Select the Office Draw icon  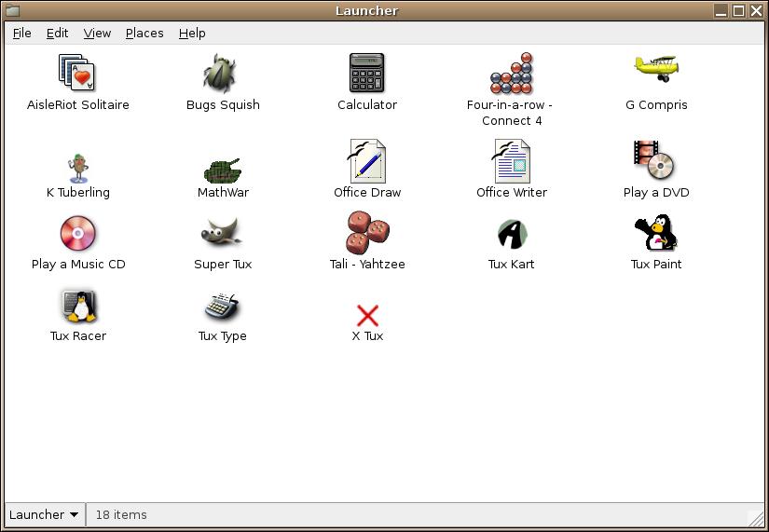tap(366, 161)
